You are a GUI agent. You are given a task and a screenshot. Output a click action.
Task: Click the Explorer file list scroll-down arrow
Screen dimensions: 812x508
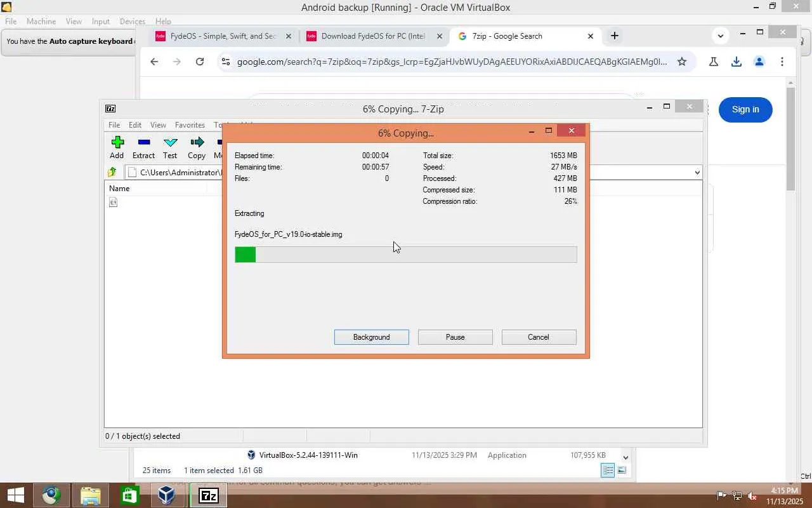(x=625, y=457)
